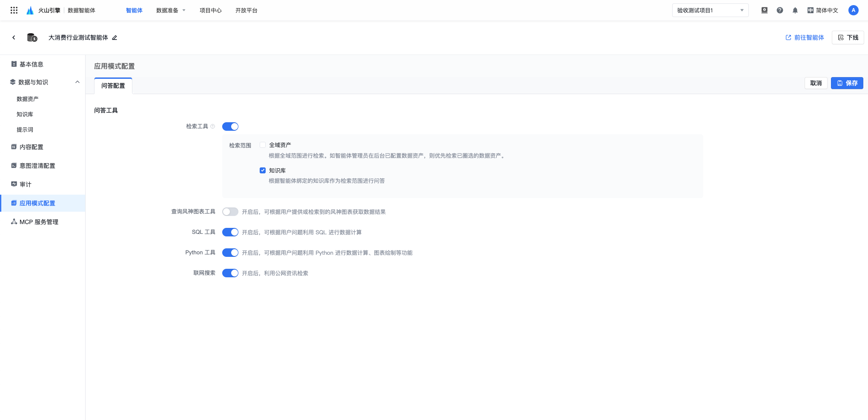Collapse the 数据与知识 section chevron

click(77, 82)
